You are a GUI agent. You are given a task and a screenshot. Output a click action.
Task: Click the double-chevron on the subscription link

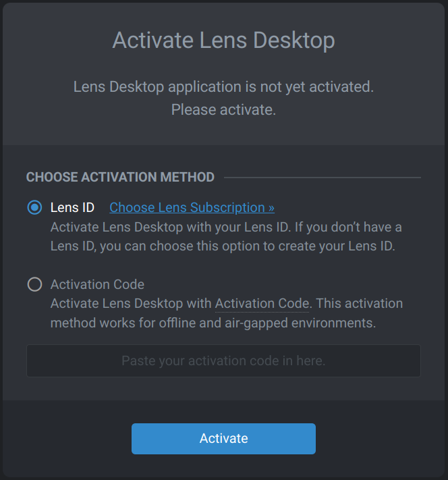tap(271, 208)
